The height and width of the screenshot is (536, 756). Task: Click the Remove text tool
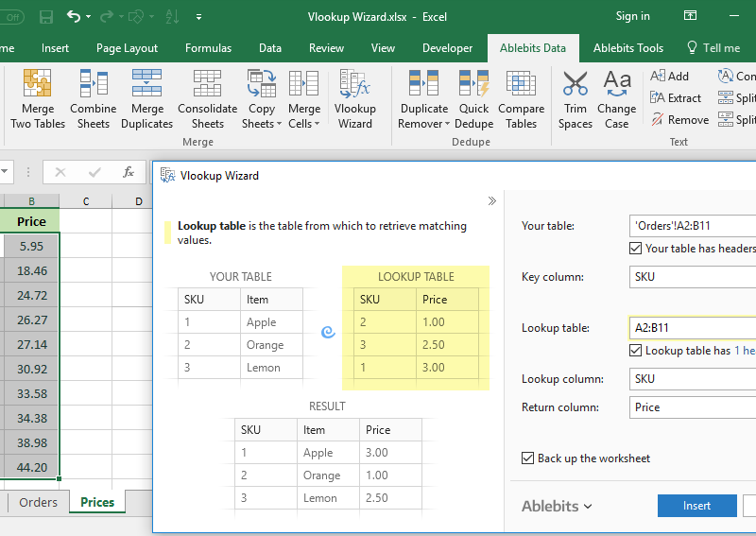(x=679, y=120)
